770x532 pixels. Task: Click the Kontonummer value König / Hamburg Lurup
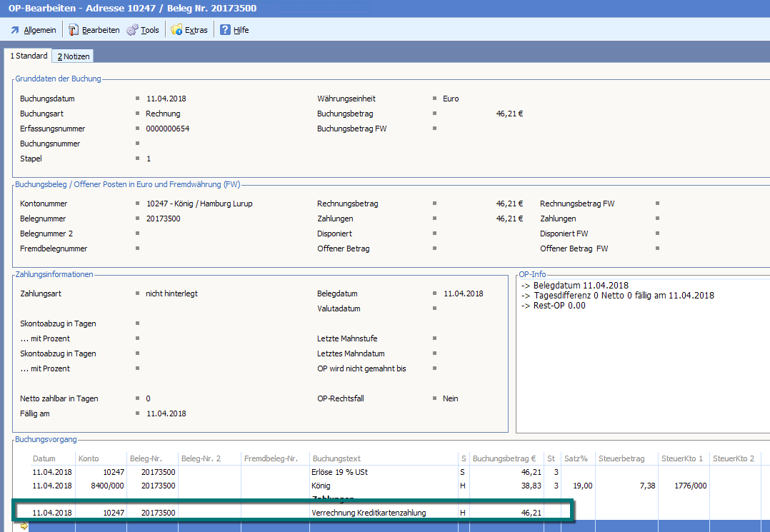pos(199,204)
